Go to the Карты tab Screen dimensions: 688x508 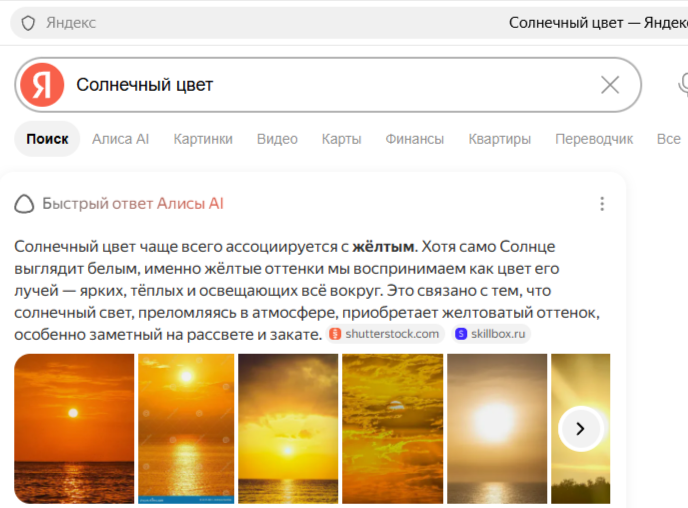coord(341,139)
